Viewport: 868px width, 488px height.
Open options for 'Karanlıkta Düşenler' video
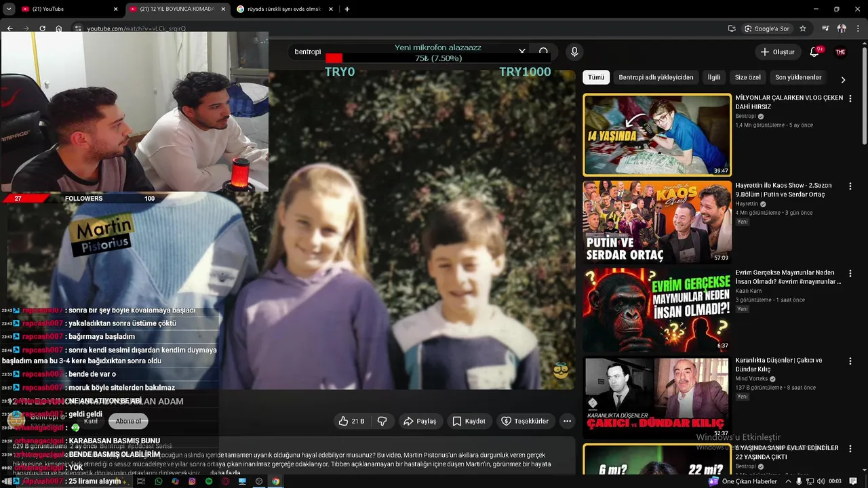coord(850,361)
